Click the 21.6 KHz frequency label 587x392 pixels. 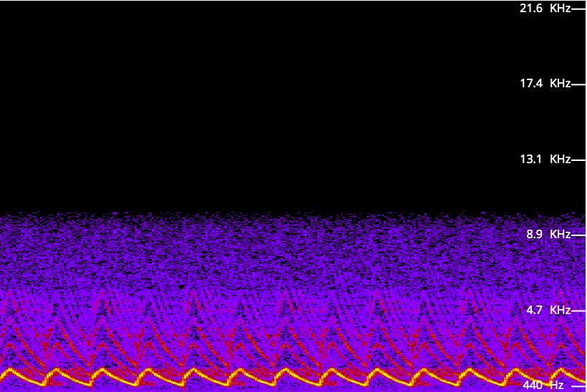(x=545, y=9)
